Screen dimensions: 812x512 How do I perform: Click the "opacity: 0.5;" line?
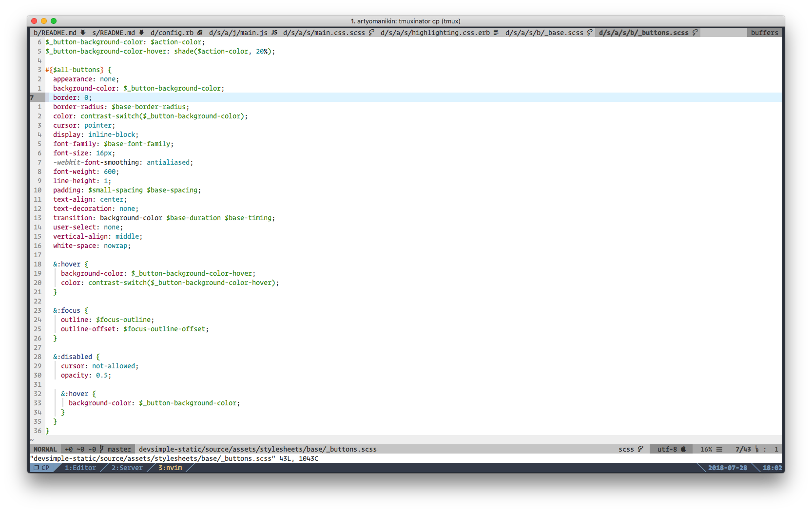[86, 375]
